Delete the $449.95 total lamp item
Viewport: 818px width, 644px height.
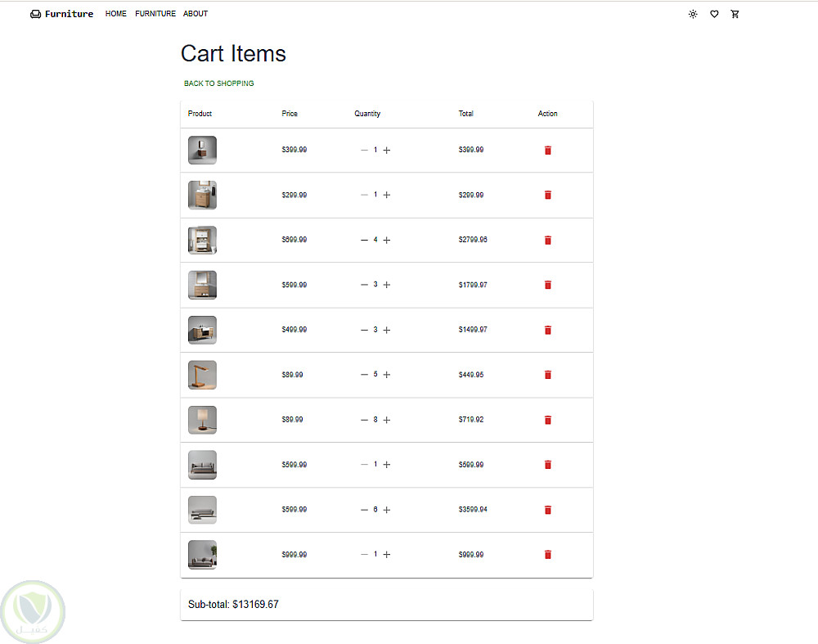coord(548,375)
